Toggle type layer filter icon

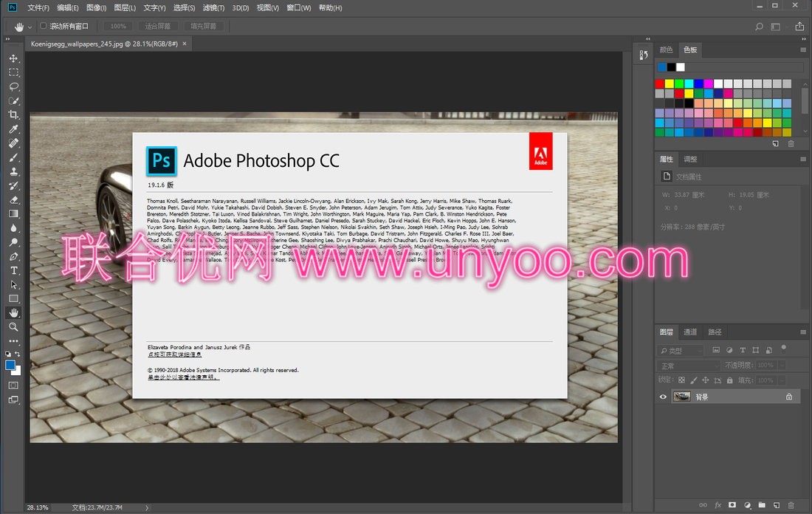[x=743, y=350]
